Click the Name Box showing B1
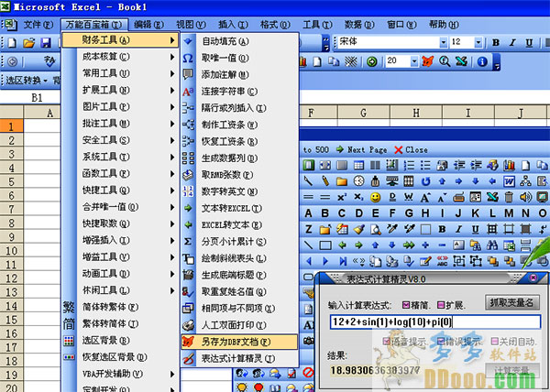 point(30,97)
